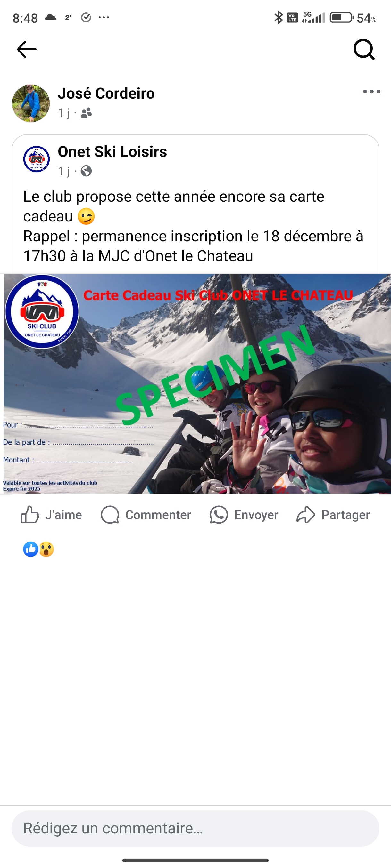Image resolution: width=391 pixels, height=868 pixels.
Task: Send post via the Envoyer WhatsApp icon
Action: coord(244,515)
